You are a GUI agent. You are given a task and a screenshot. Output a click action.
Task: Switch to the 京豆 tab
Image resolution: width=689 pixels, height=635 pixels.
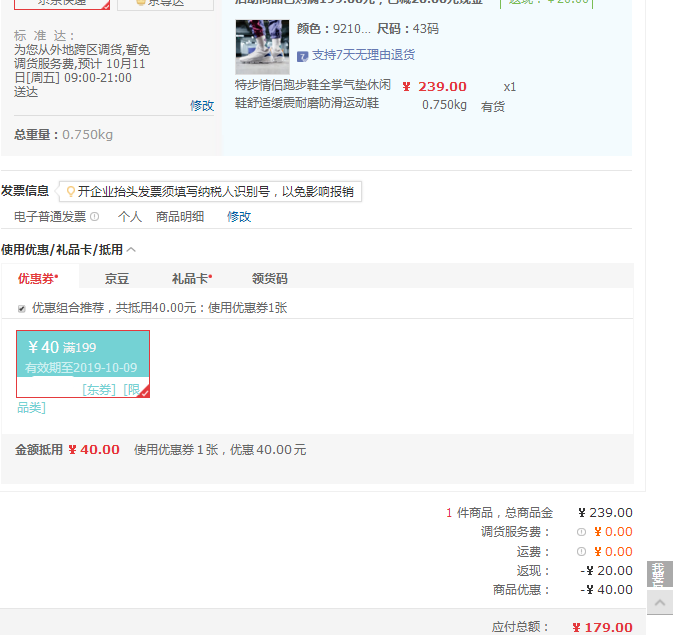pyautogui.click(x=116, y=279)
